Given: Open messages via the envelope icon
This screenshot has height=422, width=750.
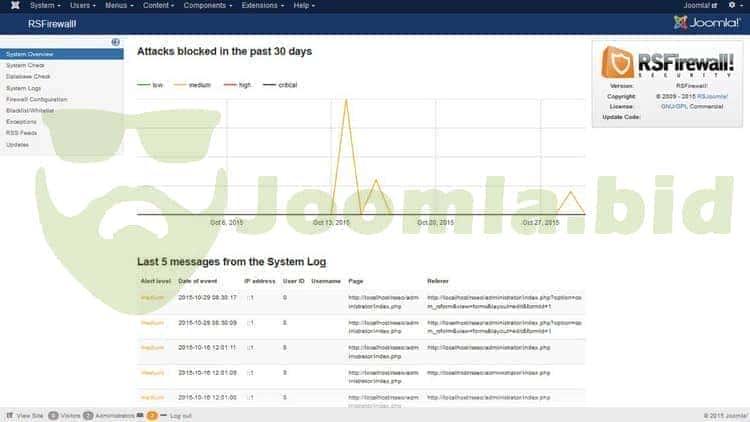Looking at the screenshot, I should pyautogui.click(x=141, y=414).
